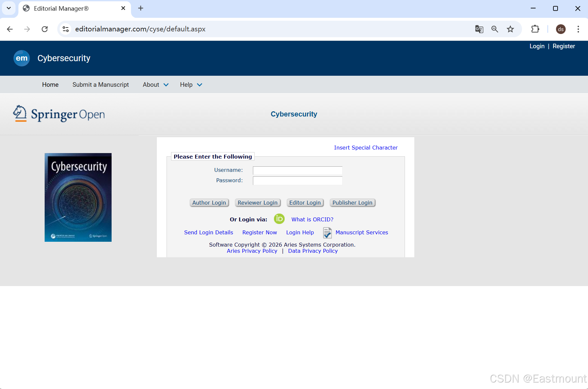
Task: Click the Editor Login button
Action: 305,203
